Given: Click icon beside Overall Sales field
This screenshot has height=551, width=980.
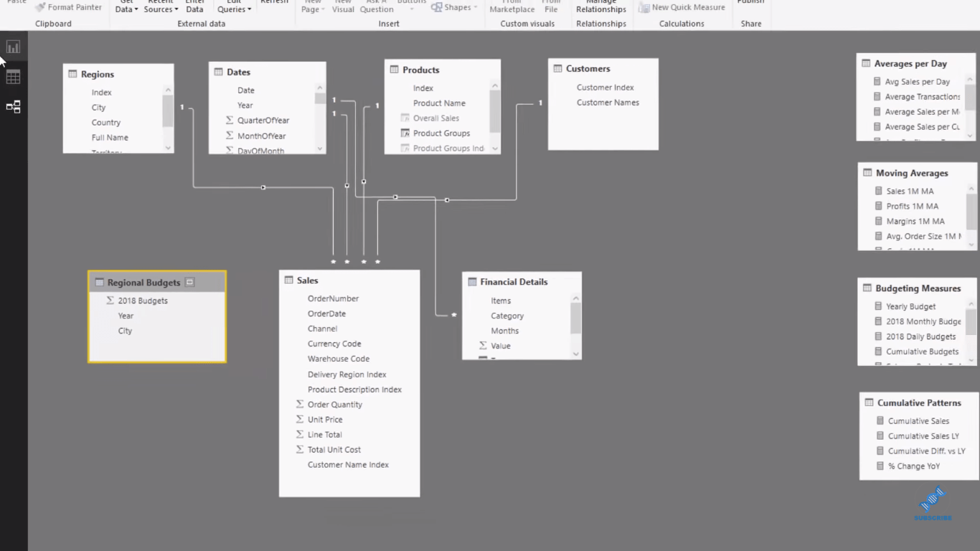Looking at the screenshot, I should (405, 118).
